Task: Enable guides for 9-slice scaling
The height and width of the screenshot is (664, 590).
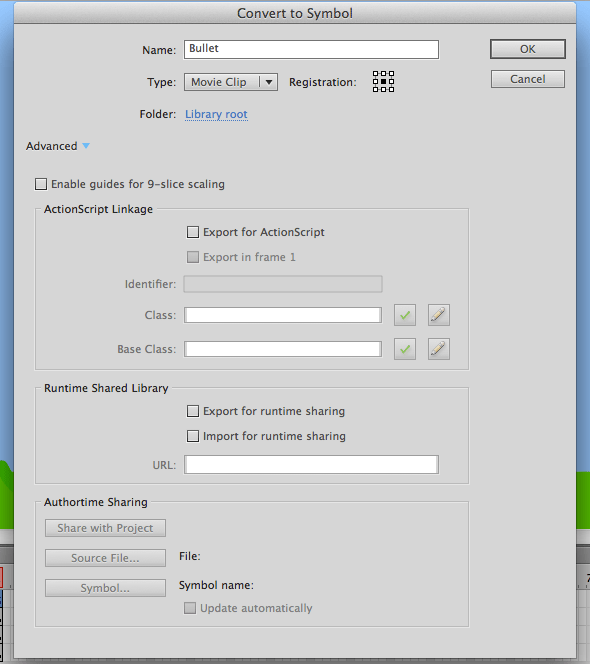Action: [x=41, y=184]
